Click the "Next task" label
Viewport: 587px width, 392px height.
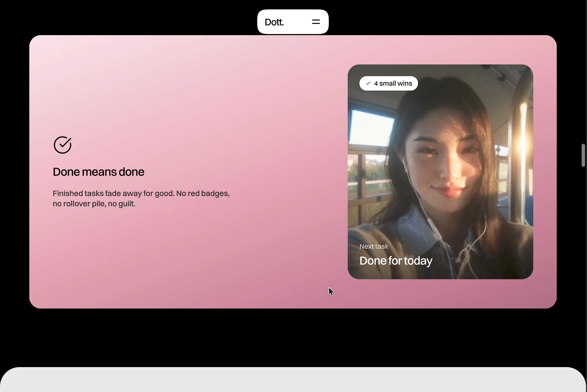click(374, 247)
